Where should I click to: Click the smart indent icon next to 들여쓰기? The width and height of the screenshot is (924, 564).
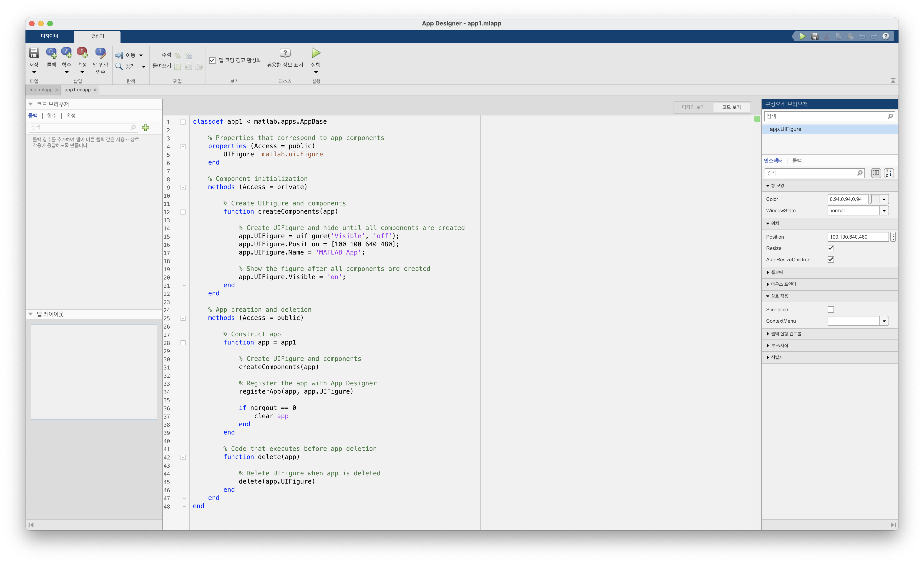point(177,66)
